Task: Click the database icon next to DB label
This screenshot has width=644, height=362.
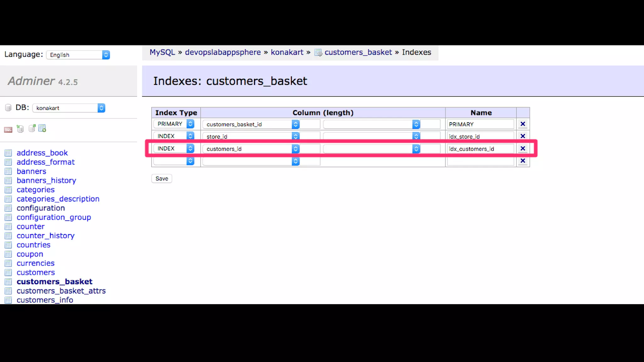Action: (x=8, y=108)
